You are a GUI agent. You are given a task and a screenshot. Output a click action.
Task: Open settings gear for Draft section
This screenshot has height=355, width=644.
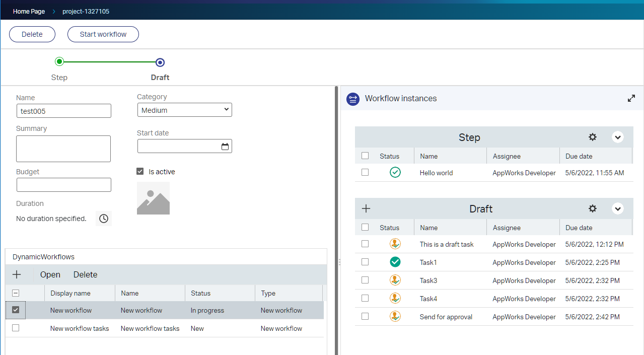point(593,208)
